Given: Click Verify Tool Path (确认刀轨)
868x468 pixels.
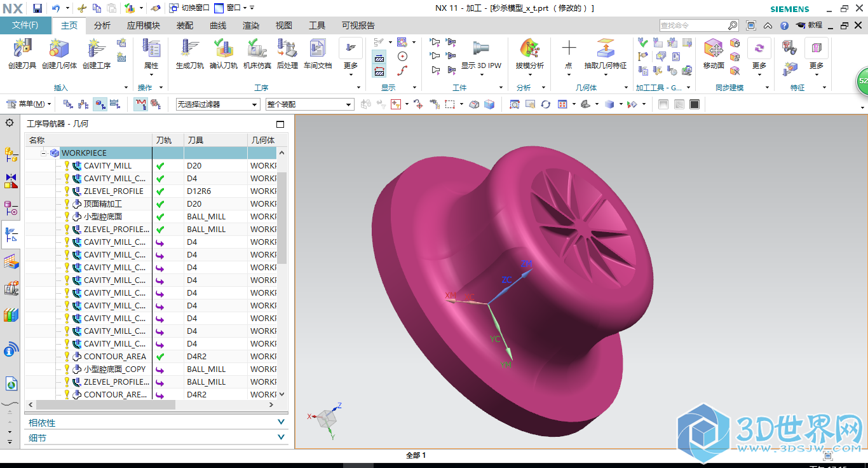Looking at the screenshot, I should (224, 53).
